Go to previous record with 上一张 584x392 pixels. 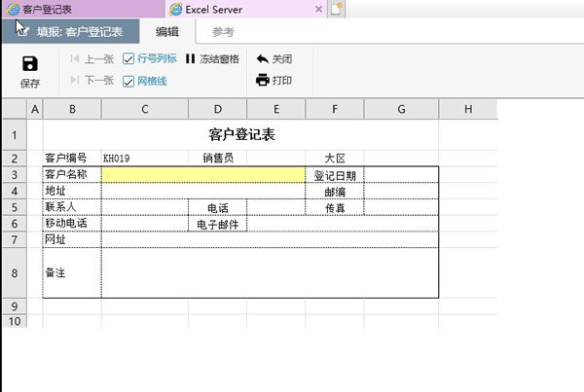(x=92, y=58)
